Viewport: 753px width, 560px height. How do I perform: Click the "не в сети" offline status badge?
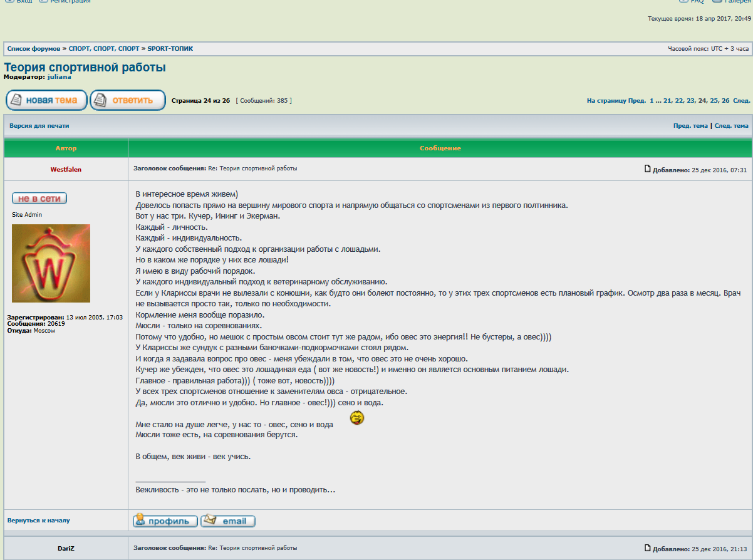coord(39,199)
